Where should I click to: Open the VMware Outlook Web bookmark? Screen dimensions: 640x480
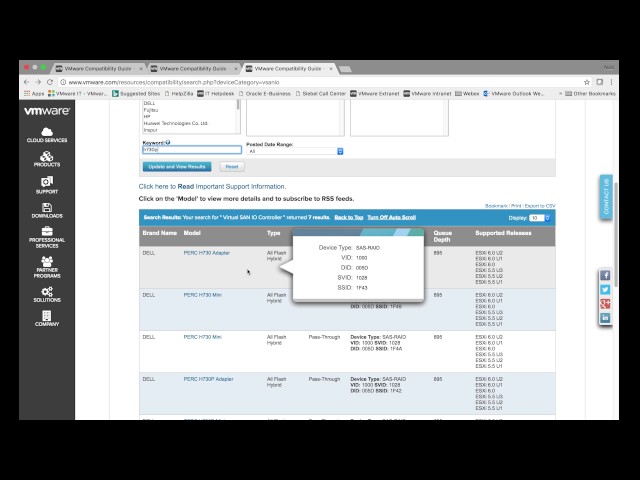click(x=513, y=93)
